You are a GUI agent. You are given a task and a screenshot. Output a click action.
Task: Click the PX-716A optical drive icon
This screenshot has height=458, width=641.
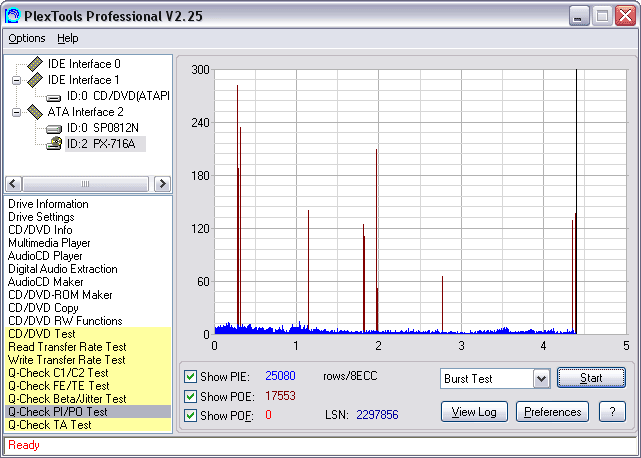54,144
